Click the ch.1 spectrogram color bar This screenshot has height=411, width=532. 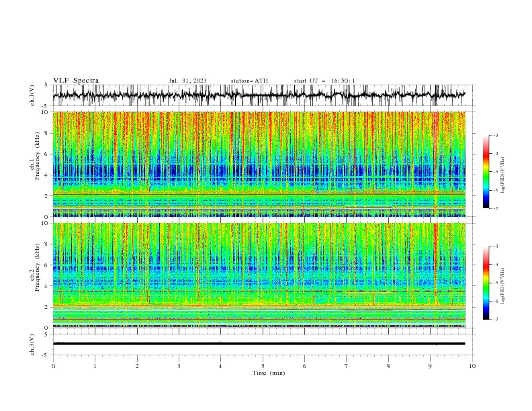(x=486, y=172)
